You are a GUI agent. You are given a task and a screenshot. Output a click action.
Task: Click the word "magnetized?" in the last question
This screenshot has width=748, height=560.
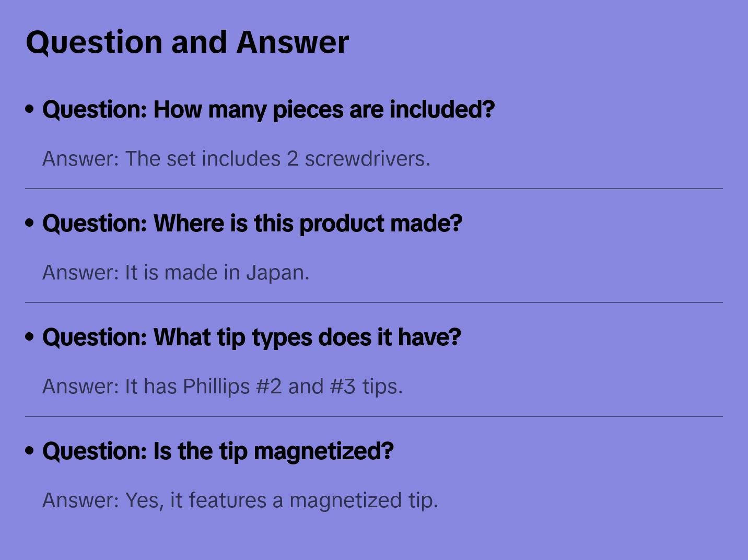pyautogui.click(x=323, y=451)
